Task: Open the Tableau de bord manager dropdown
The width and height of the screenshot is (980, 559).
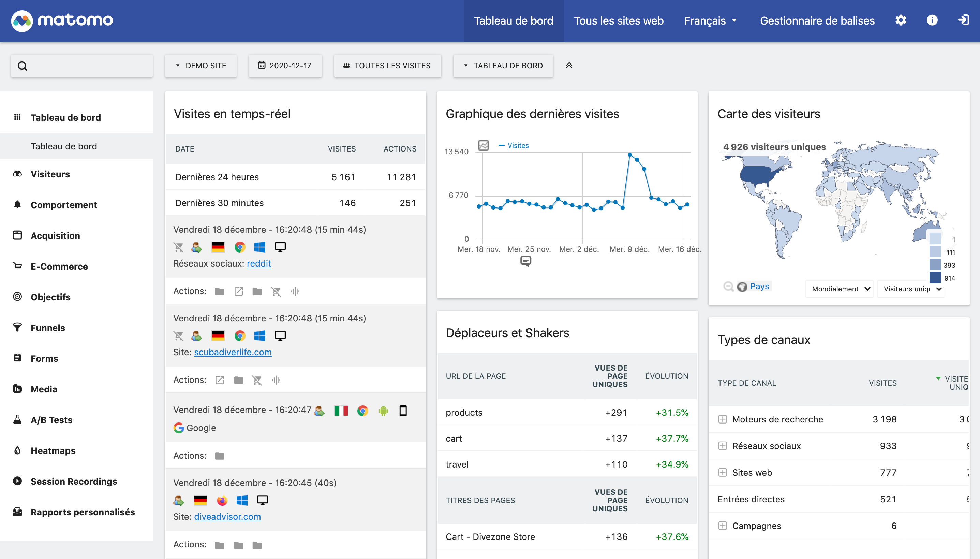Action: tap(503, 66)
